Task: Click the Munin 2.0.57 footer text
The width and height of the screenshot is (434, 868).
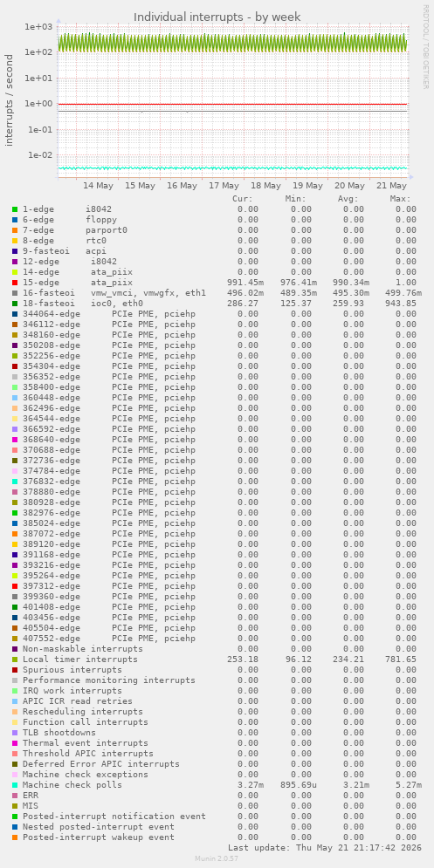Action: click(217, 858)
